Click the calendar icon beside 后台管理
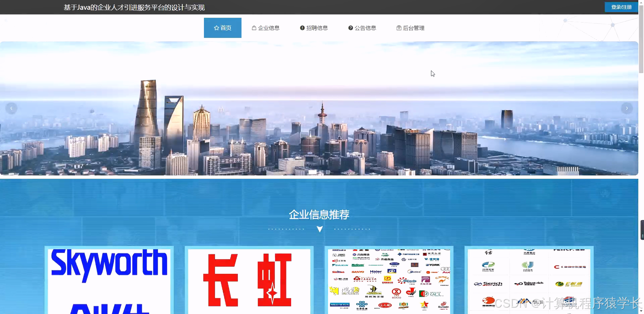 [x=399, y=28]
